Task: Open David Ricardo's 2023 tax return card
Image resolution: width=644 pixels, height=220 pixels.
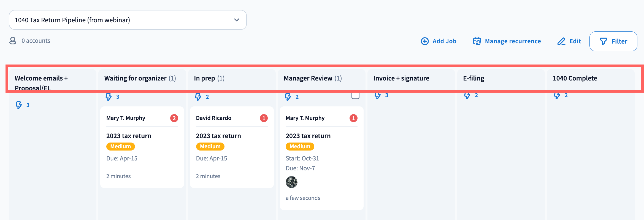Action: [218, 136]
